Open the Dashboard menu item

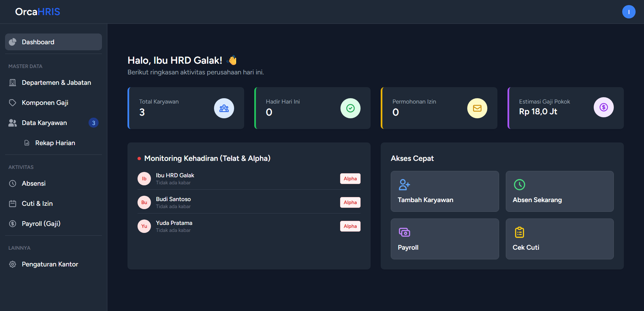tap(38, 42)
